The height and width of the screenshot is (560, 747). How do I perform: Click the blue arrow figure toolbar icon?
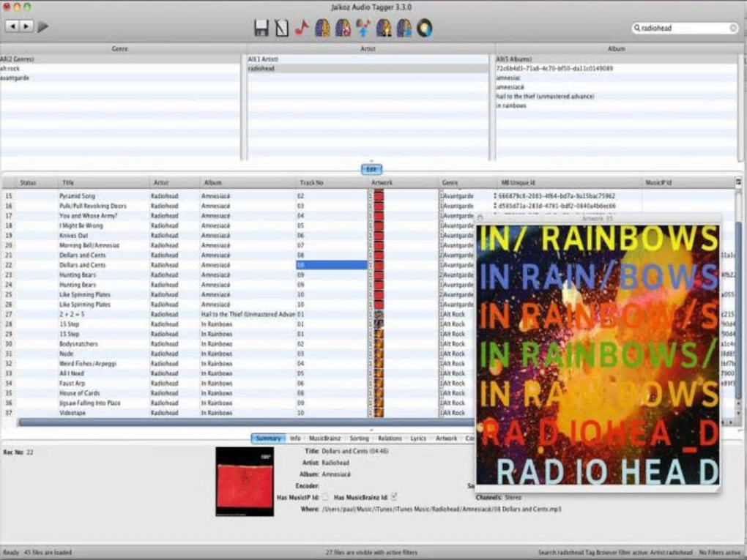click(x=363, y=28)
